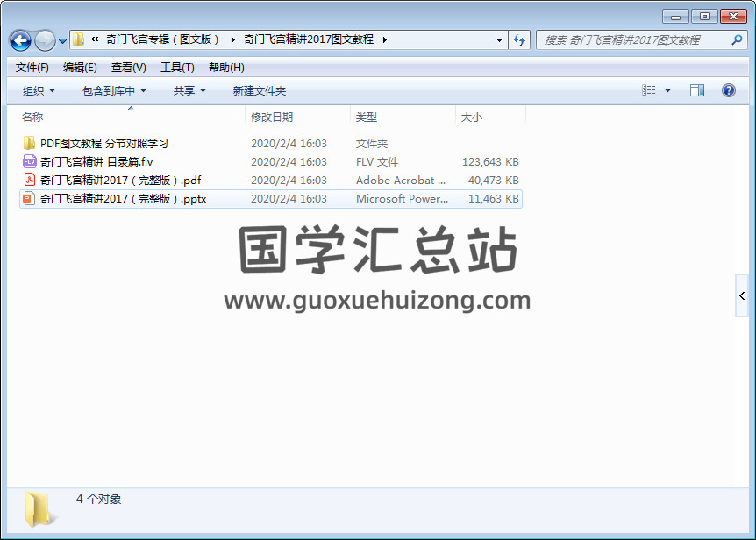
Task: Open the 组织 dropdown
Action: pos(39,90)
